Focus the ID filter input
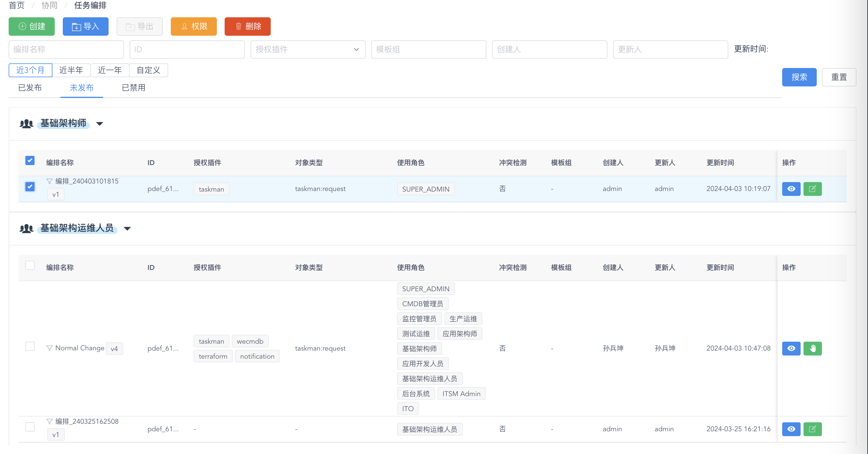Screen dimensions: 868x454 point(187,50)
